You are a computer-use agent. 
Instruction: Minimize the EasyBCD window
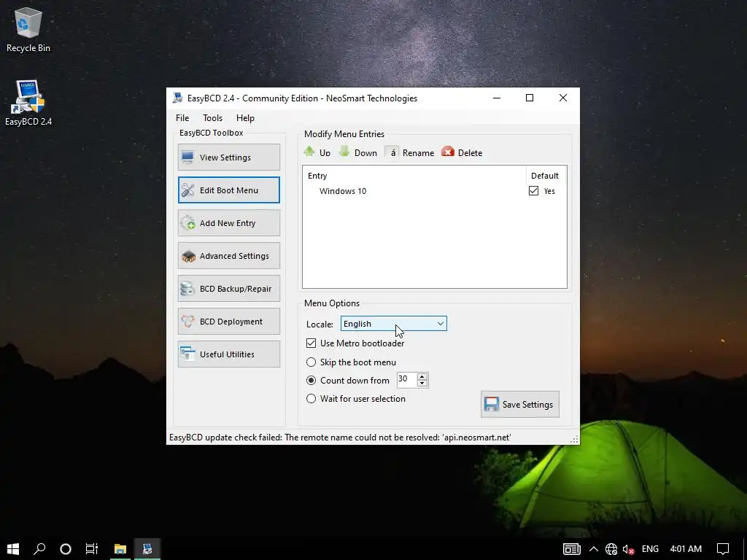point(497,98)
